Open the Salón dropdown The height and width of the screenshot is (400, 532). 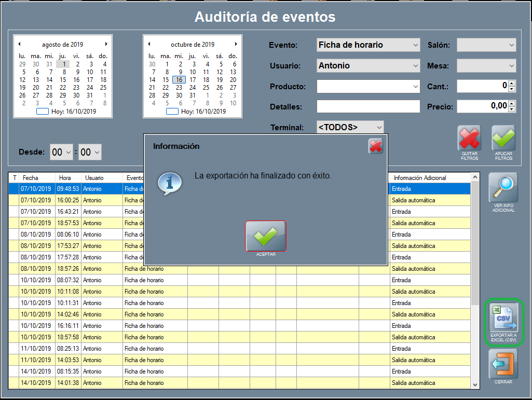click(x=511, y=45)
